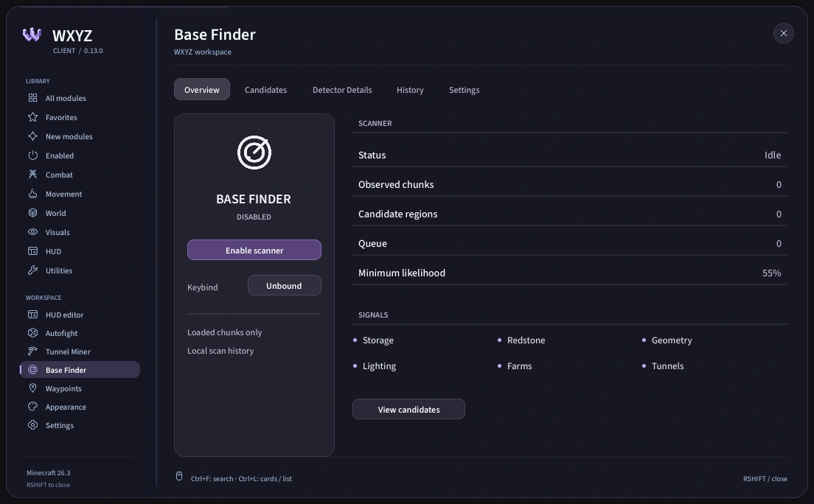The height and width of the screenshot is (504, 814).
Task: Click CLIENT / 0.13.0 version label
Action: 78,50
